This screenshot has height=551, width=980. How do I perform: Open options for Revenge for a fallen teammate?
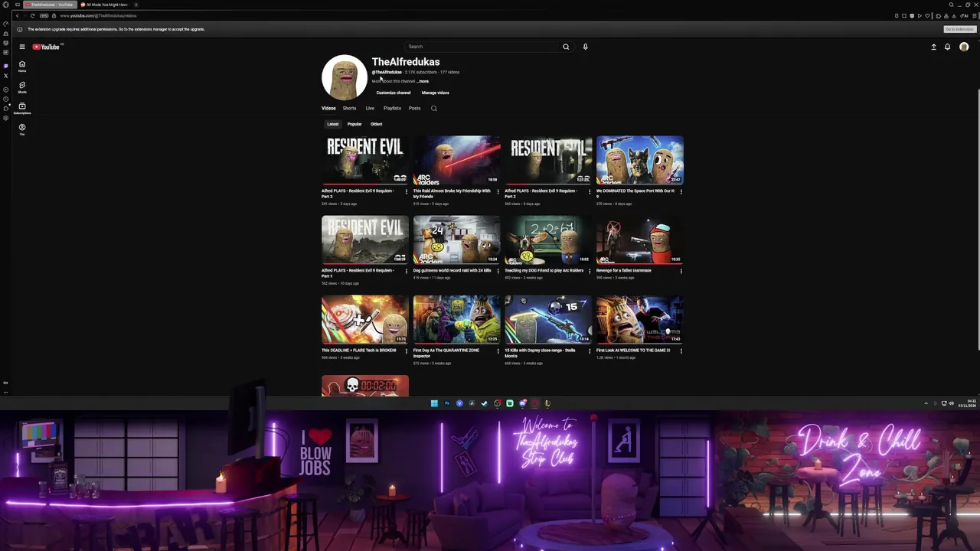coord(681,271)
